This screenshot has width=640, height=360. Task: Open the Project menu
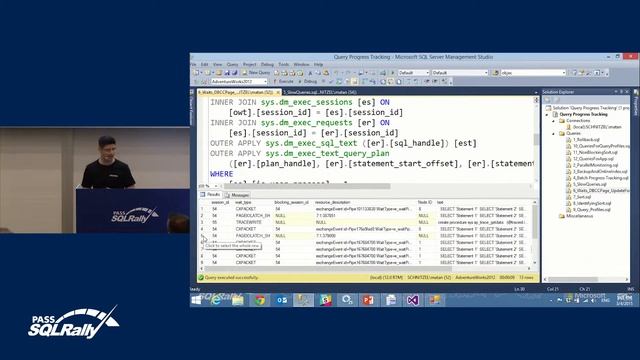pyautogui.click(x=249, y=64)
